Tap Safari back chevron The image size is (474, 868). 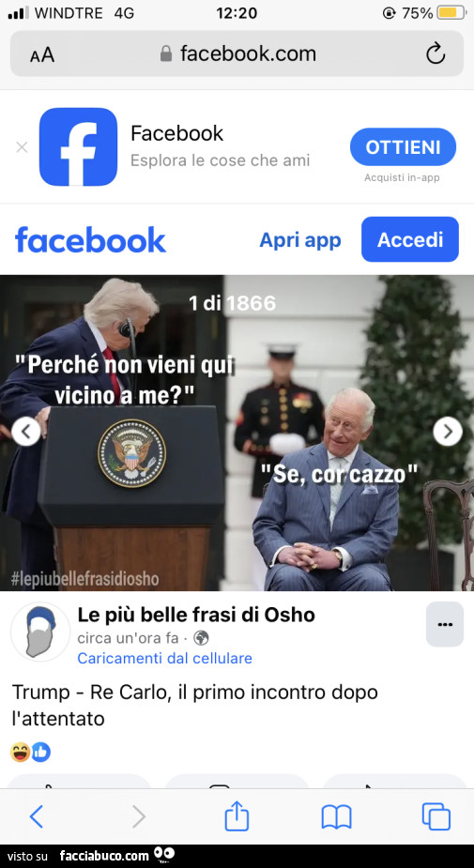37,816
